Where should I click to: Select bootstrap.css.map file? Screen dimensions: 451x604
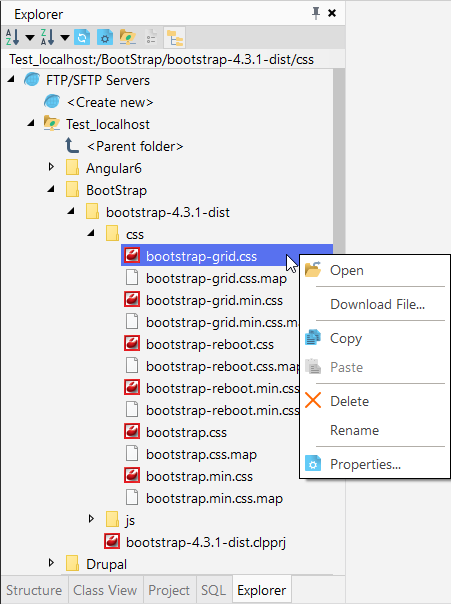201,454
